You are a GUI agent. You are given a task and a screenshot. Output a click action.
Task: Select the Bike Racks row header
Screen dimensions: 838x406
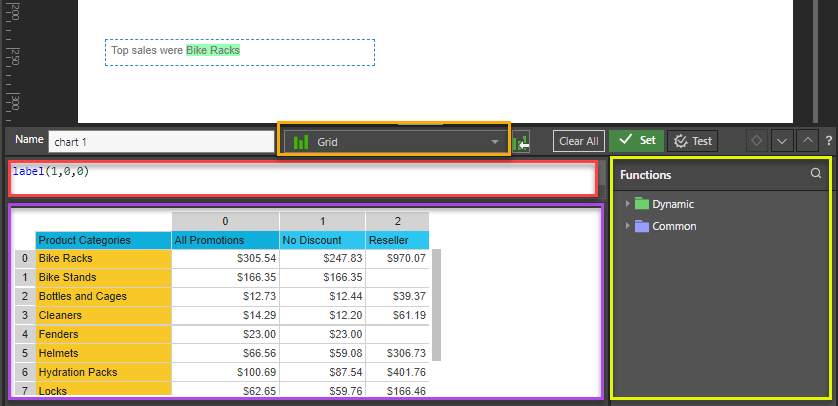click(102, 258)
